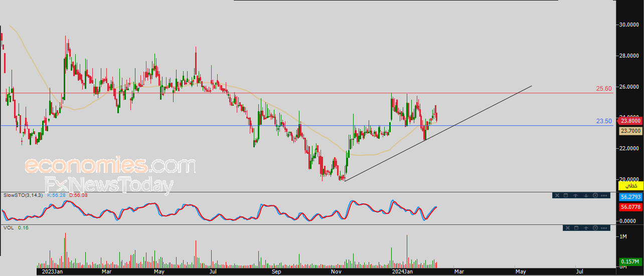Move the SlowSTO panel up
Screen dimensions: 644x276
coord(575,195)
